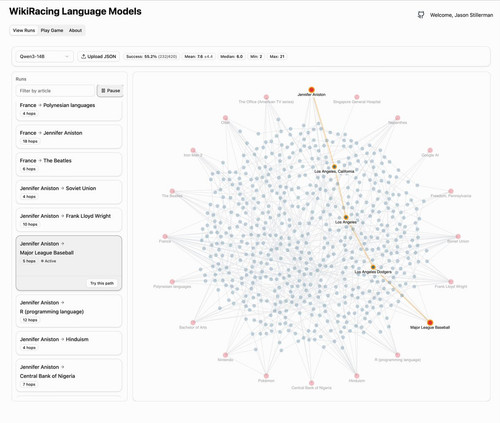Click the France node in graph
Image resolution: width=500 pixels, height=423 pixels.
pos(165,236)
